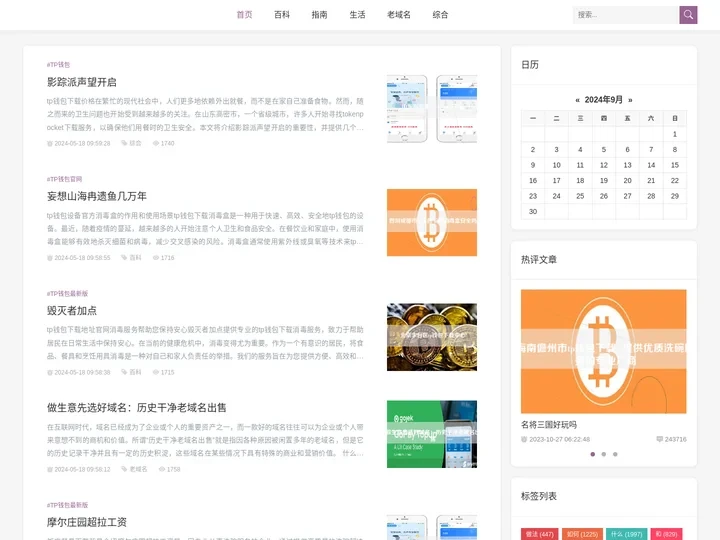Open article title 影踪派声望开启
The width and height of the screenshot is (720, 540).
(82, 82)
